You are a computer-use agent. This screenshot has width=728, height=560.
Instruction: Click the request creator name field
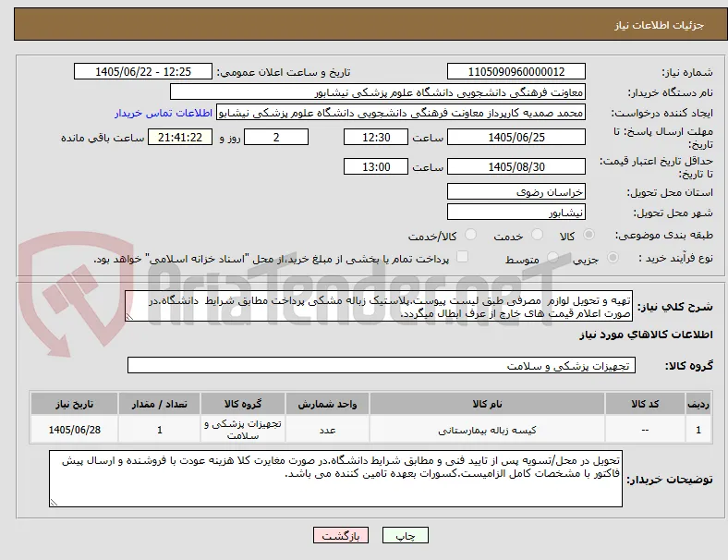tap(401, 113)
